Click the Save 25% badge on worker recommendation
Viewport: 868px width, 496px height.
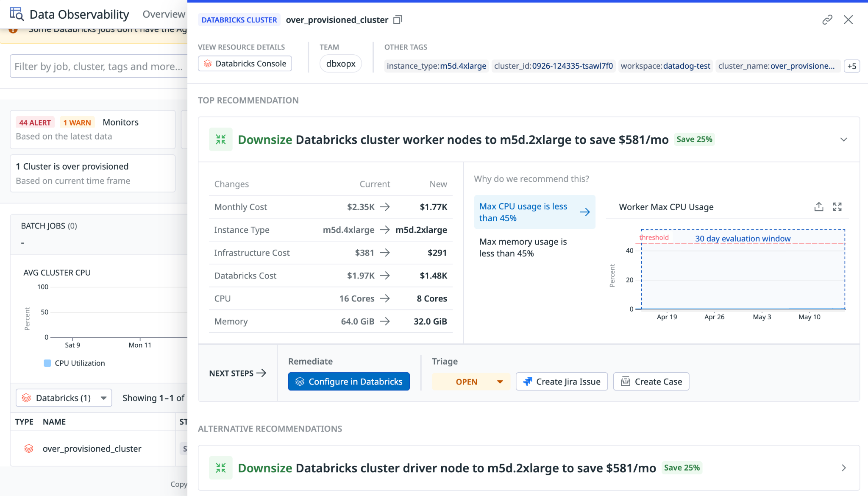694,139
